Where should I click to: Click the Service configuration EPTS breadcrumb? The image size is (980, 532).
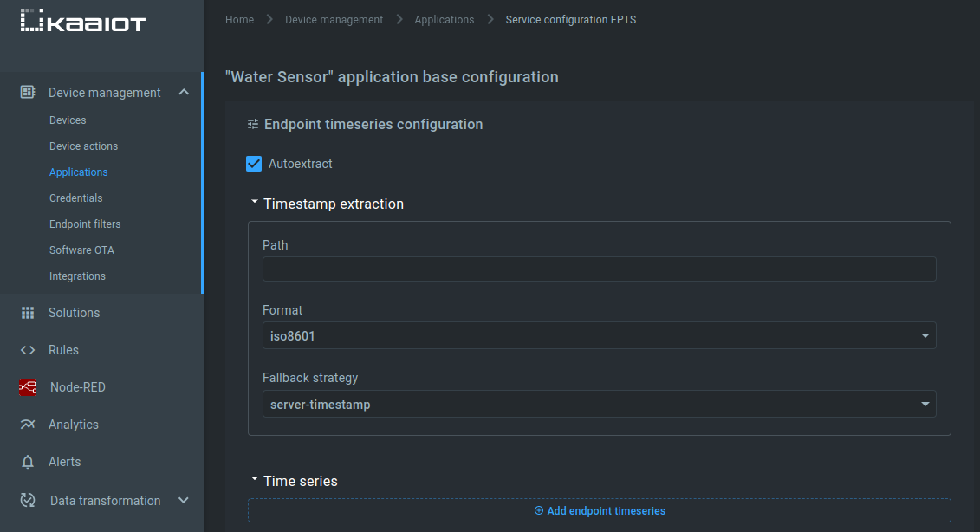click(x=571, y=20)
